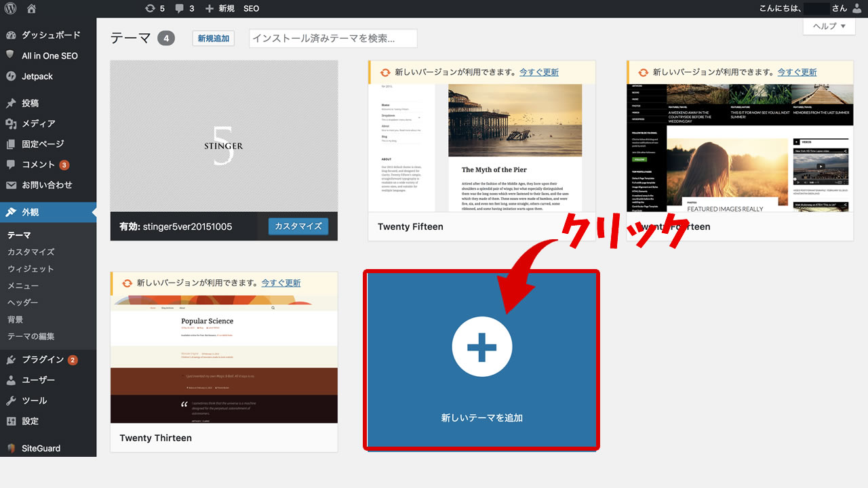This screenshot has height=488, width=868.
Task: Click the blue カスタマイズ button on stinger5 theme
Action: point(298,226)
